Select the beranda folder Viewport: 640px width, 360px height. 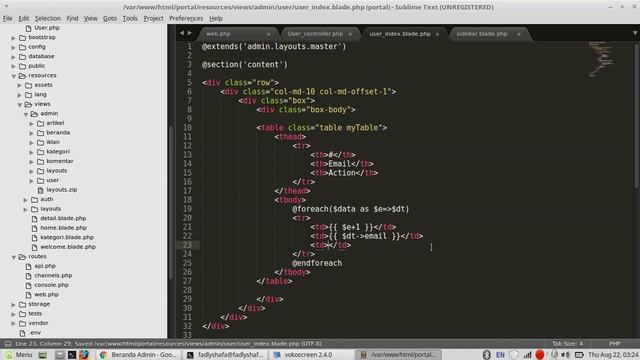point(58,133)
